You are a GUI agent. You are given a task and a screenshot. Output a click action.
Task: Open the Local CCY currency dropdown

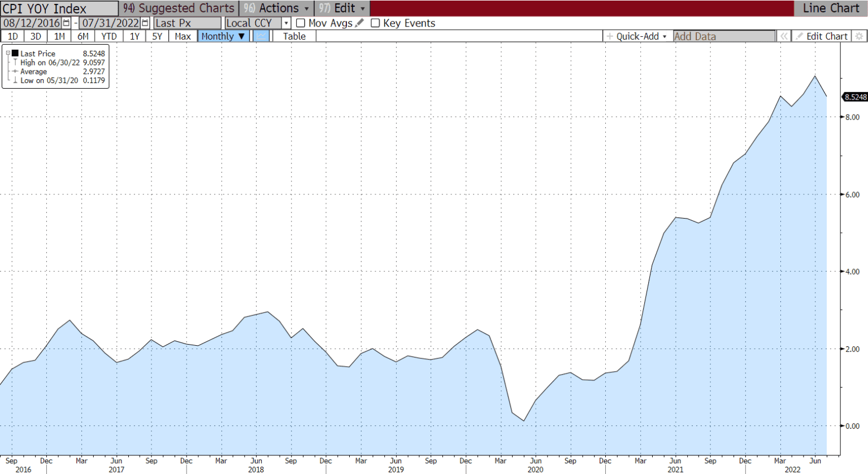[286, 23]
